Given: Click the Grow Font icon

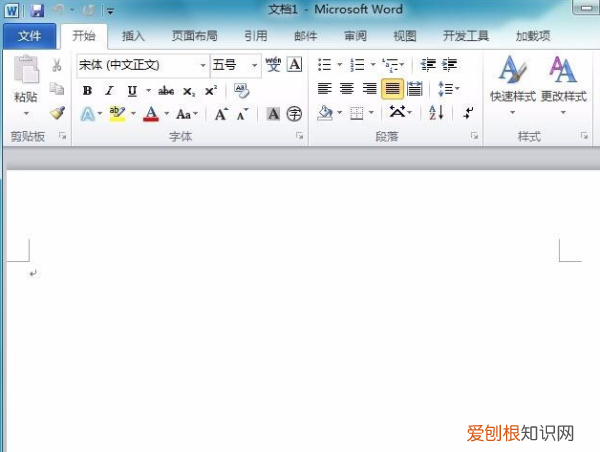Looking at the screenshot, I should tap(222, 114).
